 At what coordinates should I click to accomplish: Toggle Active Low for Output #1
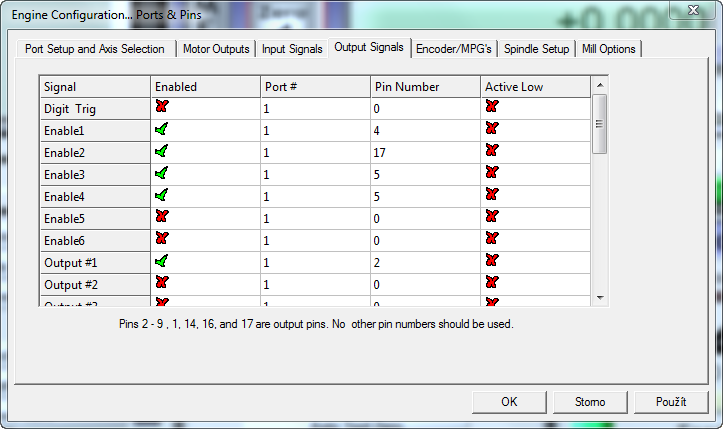click(491, 261)
